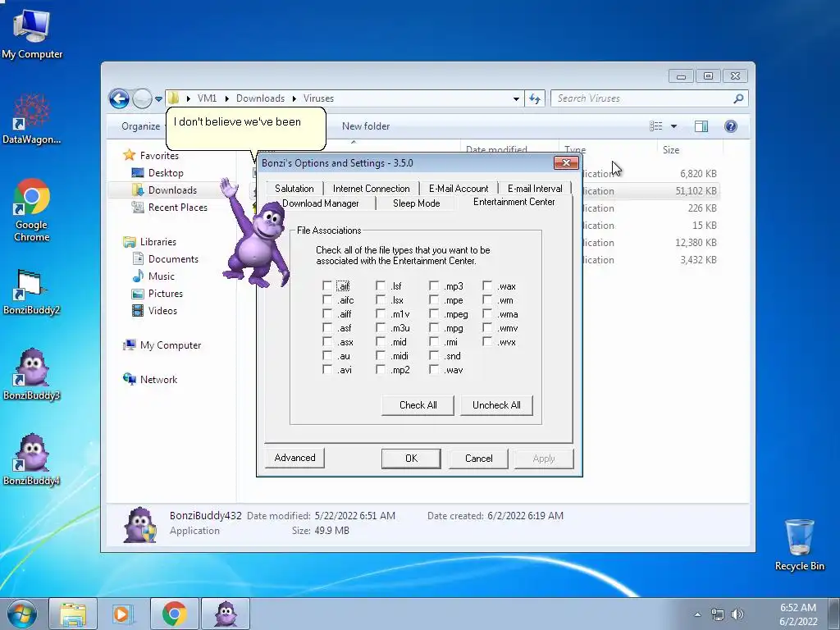This screenshot has width=840, height=630.
Task: Click the Explorer view mode icon
Action: [x=655, y=126]
